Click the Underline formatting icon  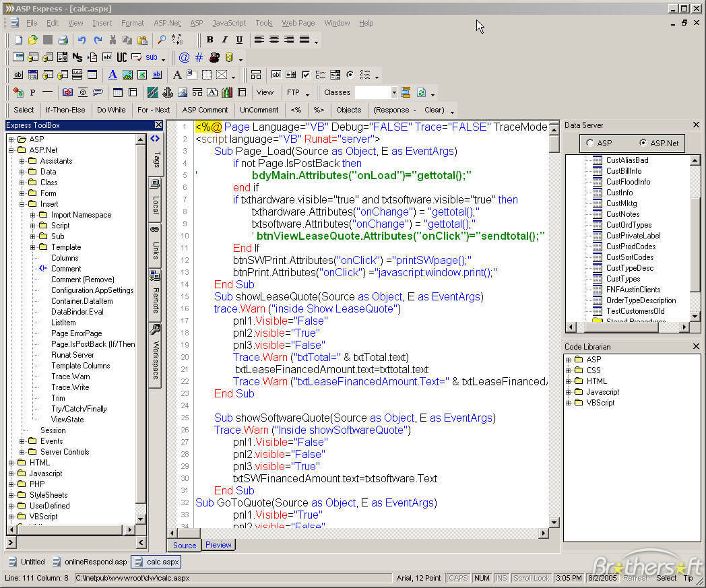point(239,40)
